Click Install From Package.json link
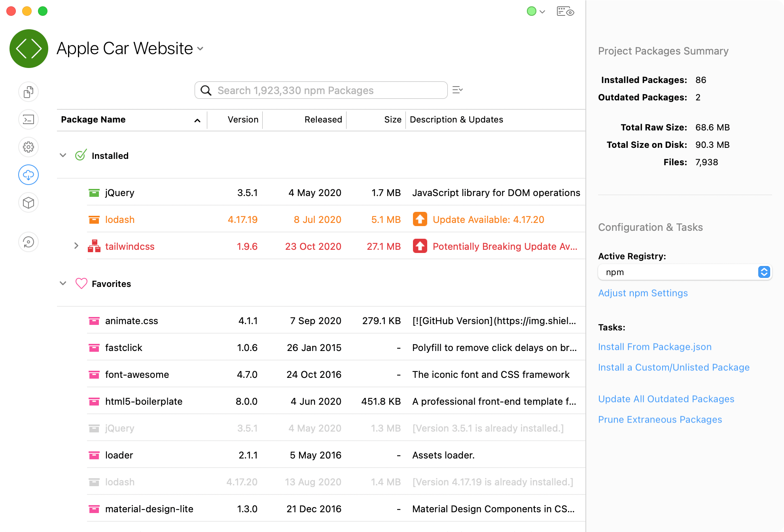This screenshot has width=784, height=532. [655, 347]
